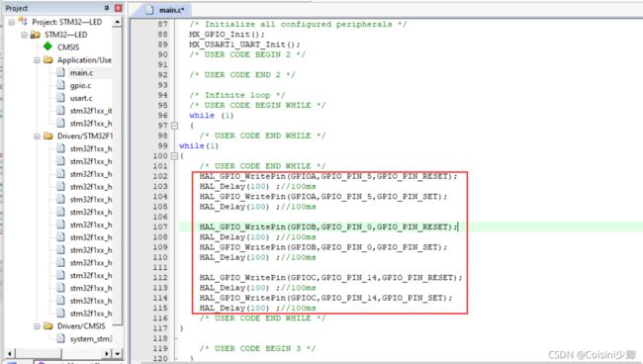The image size is (643, 364).
Task: Click the while(1) statement on line 99
Action: pyautogui.click(x=199, y=145)
